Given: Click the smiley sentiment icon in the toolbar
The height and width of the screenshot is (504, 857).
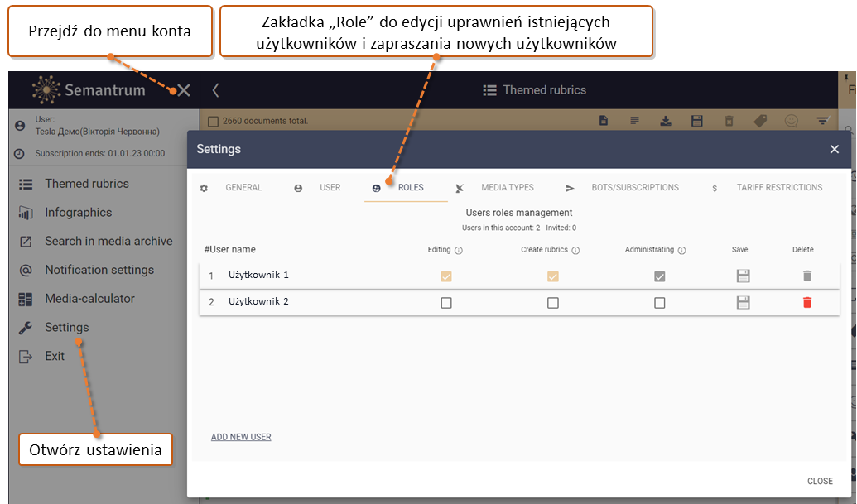Looking at the screenshot, I should click(792, 121).
